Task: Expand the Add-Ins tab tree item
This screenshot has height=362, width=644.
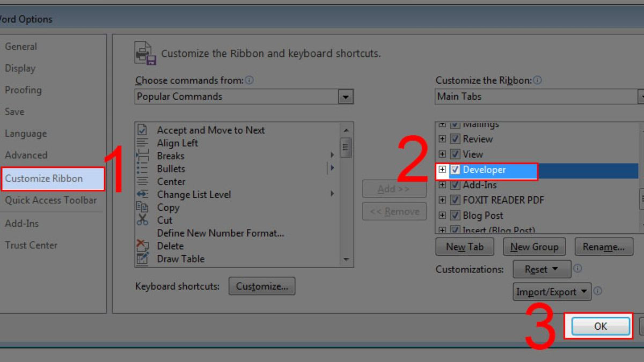Action: pyautogui.click(x=441, y=184)
